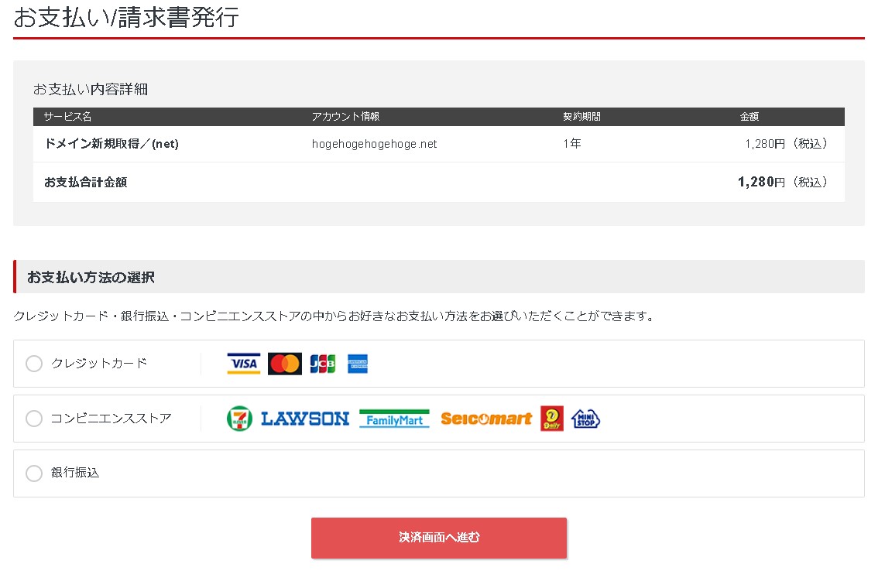This screenshot has height=588, width=885.
Task: Click the JCB card logo
Action: coord(322,364)
